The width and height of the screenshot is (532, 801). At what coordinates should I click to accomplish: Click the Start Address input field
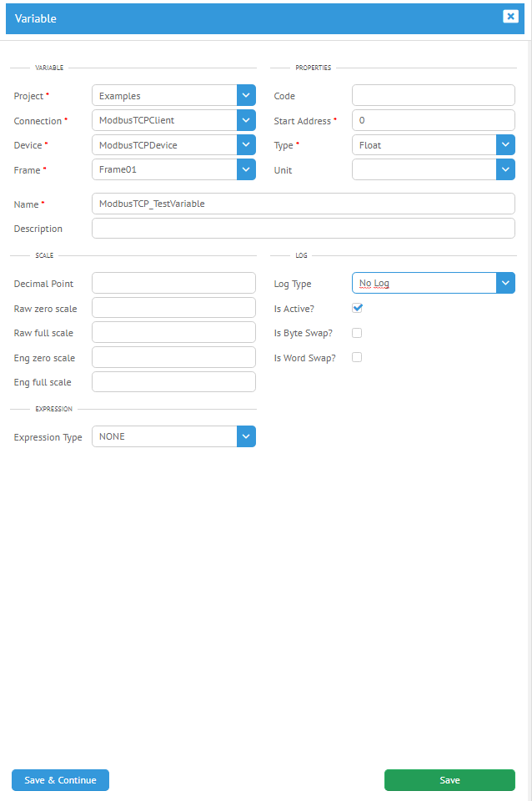coord(434,120)
